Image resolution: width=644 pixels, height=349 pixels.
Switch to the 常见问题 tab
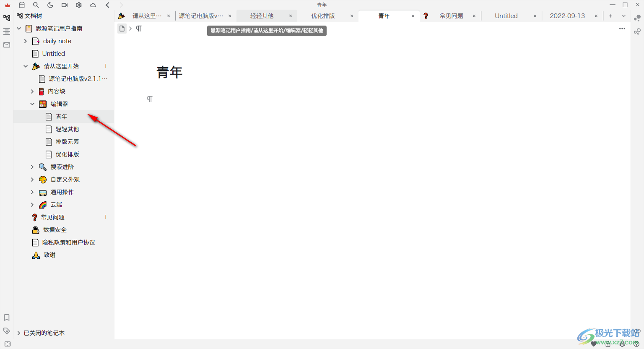451,16
